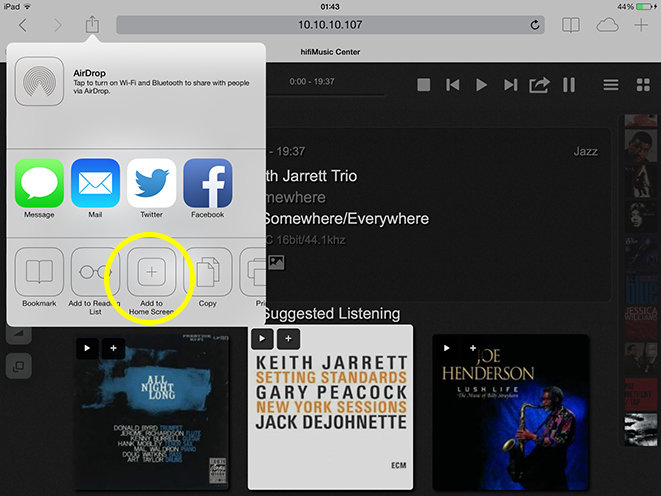Image resolution: width=661 pixels, height=496 pixels.
Task: Tap the Somewhere/Everywhere track title
Action: tap(346, 219)
